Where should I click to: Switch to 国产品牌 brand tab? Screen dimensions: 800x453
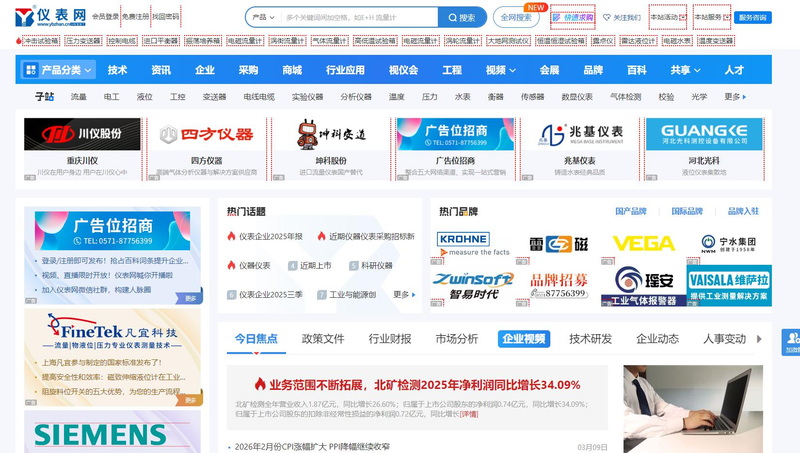tap(631, 211)
